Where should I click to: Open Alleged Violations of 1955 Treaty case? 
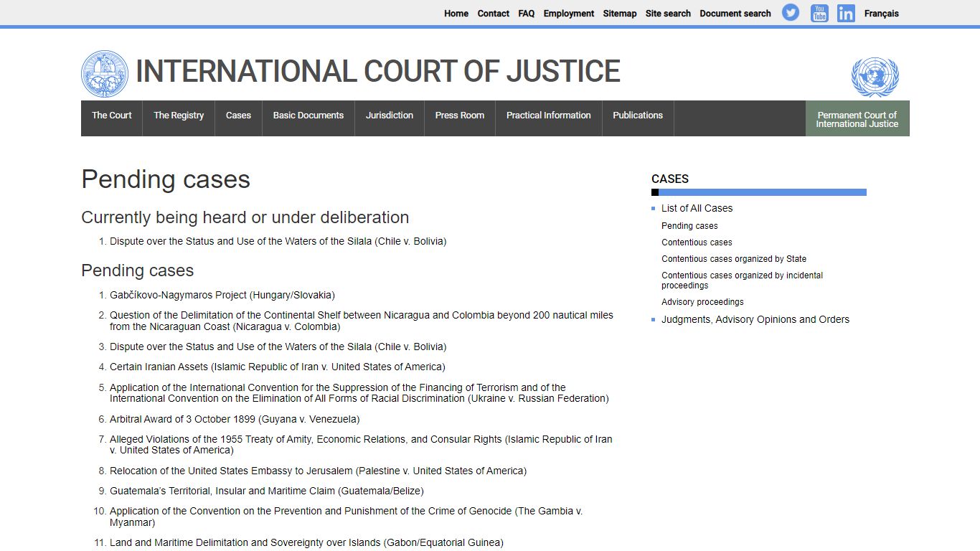pos(361,445)
